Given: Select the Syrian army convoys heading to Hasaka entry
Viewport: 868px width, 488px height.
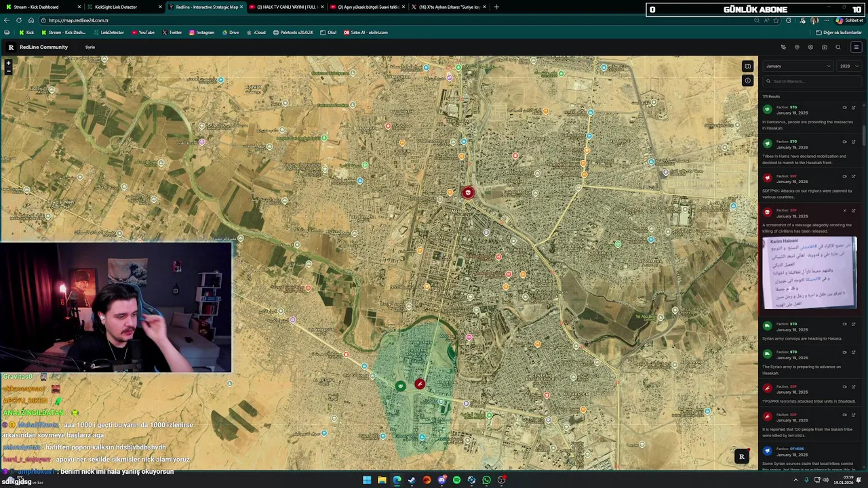Looking at the screenshot, I should click(810, 331).
